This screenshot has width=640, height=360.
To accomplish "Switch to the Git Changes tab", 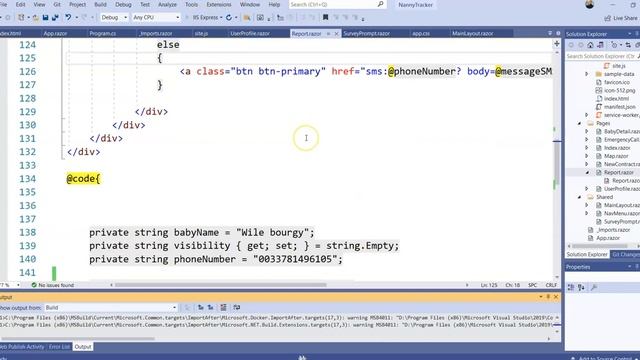I will coord(625,254).
